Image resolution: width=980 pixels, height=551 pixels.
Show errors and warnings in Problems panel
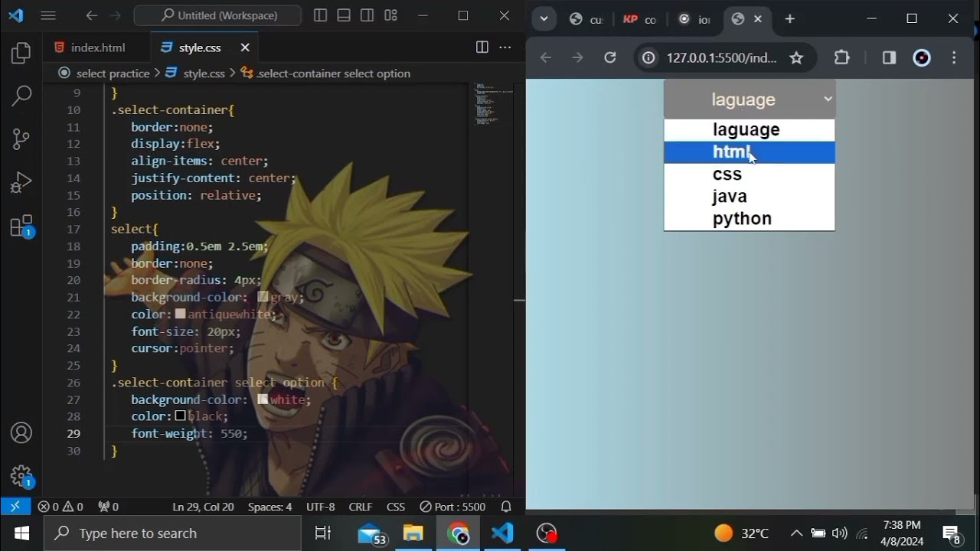click(60, 507)
